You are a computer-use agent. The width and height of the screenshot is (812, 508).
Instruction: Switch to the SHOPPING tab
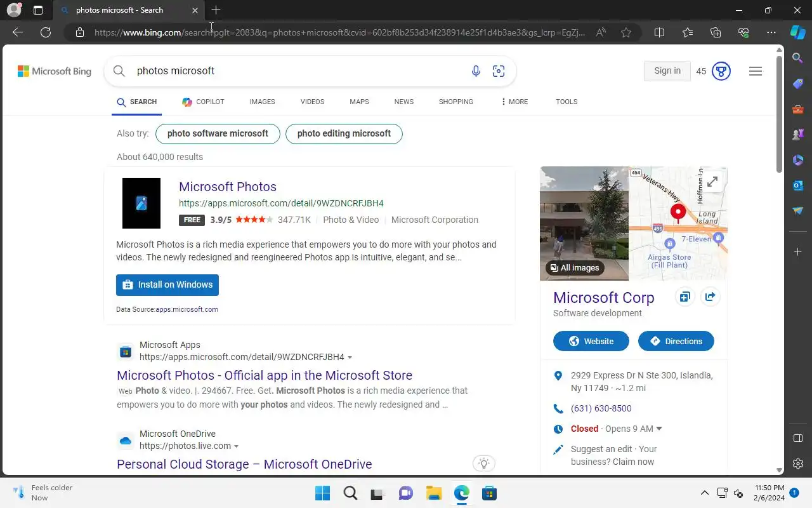(x=456, y=102)
